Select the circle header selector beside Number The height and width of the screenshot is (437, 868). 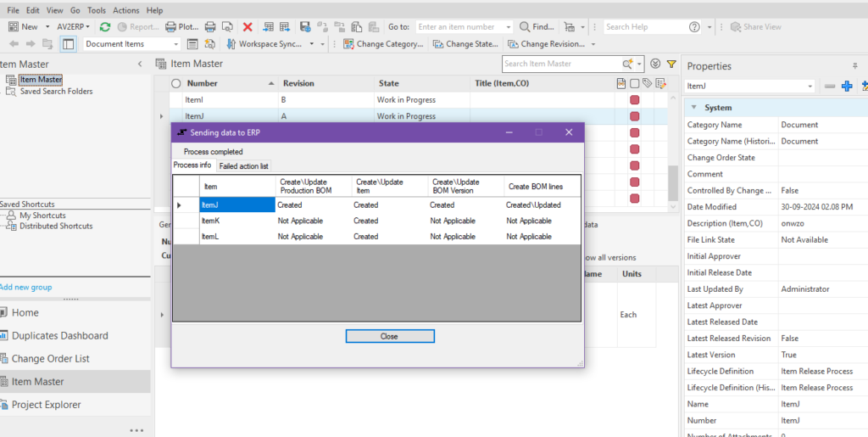(176, 84)
